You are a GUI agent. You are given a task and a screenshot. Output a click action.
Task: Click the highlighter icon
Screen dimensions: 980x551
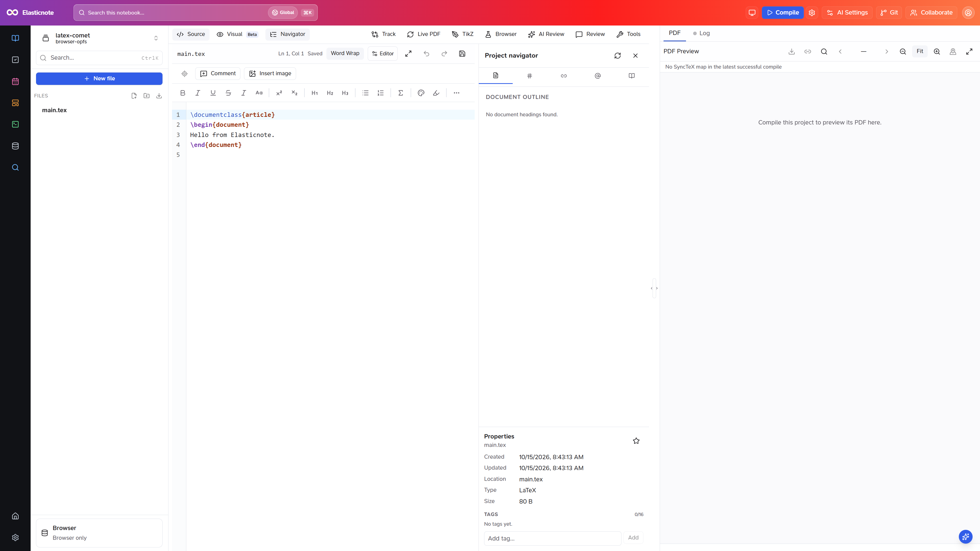(436, 93)
